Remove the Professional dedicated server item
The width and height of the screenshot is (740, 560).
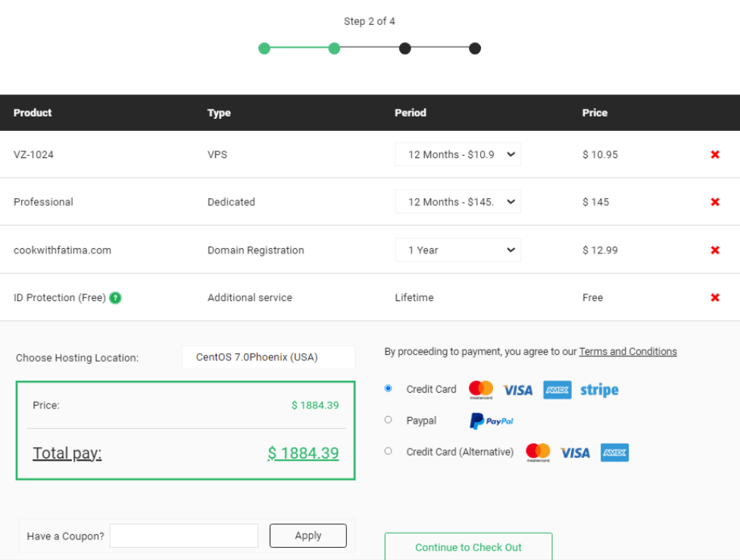click(x=714, y=201)
